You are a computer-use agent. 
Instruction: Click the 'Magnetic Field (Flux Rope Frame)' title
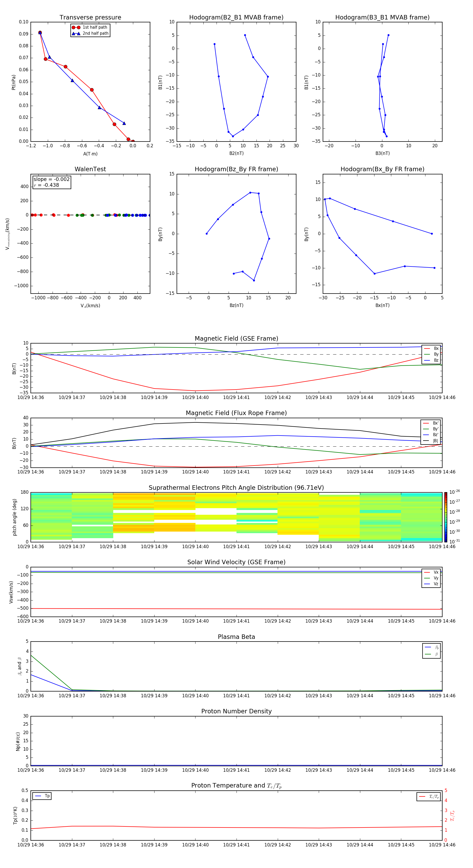pos(236,413)
